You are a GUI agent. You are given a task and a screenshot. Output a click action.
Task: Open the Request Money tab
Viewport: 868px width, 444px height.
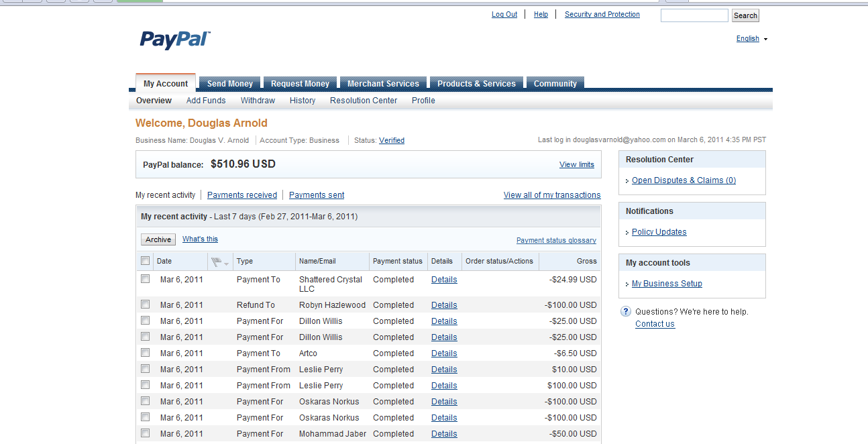click(x=300, y=83)
